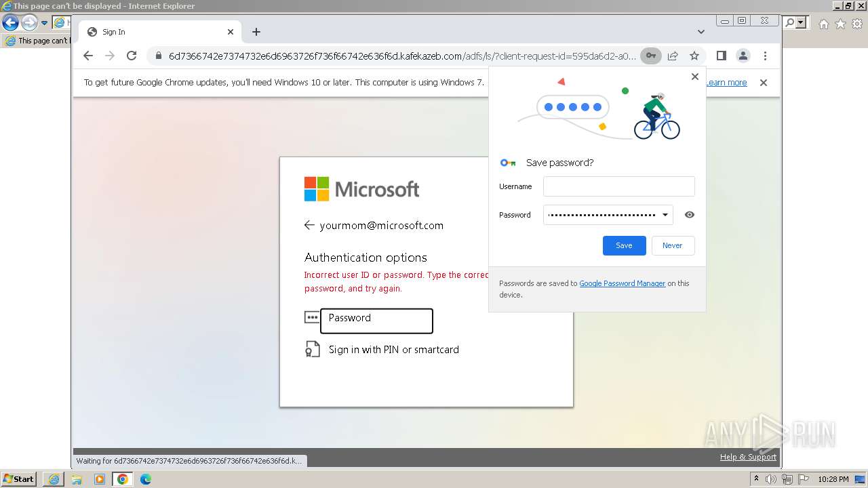Screen dimensions: 868x488
Task: Select the Sign In tab
Action: point(160,32)
